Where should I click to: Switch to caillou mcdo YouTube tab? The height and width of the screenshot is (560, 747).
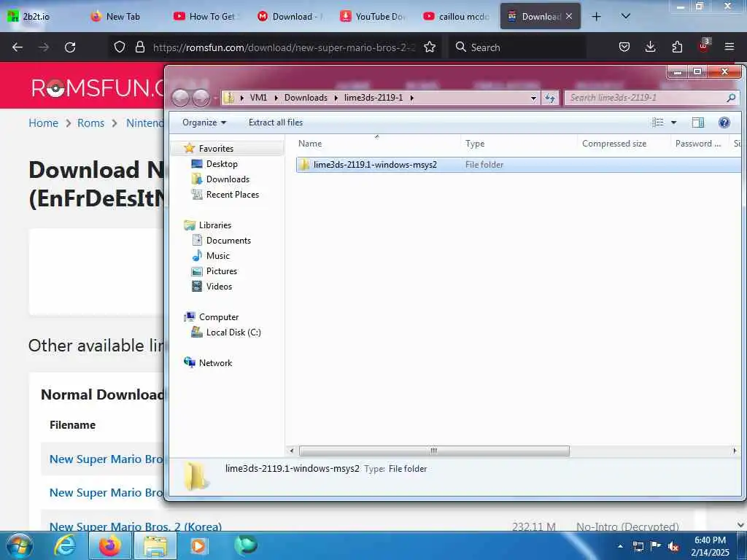click(457, 17)
